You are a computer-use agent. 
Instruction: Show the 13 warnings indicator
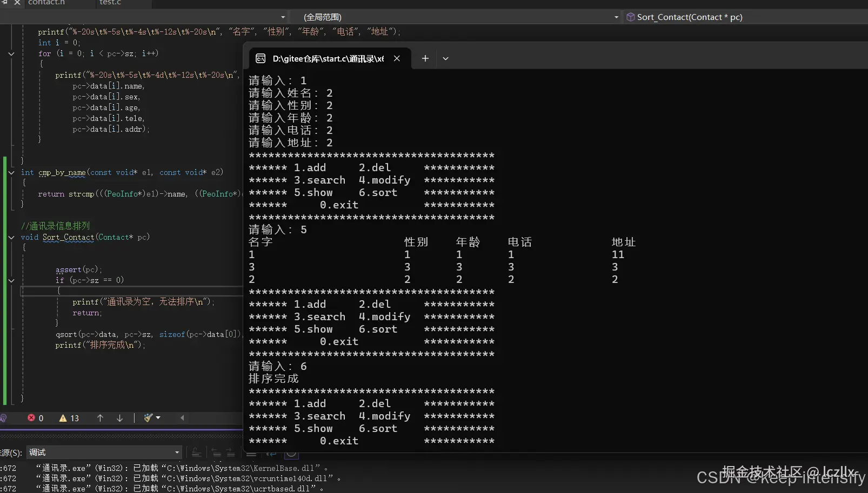coord(69,418)
